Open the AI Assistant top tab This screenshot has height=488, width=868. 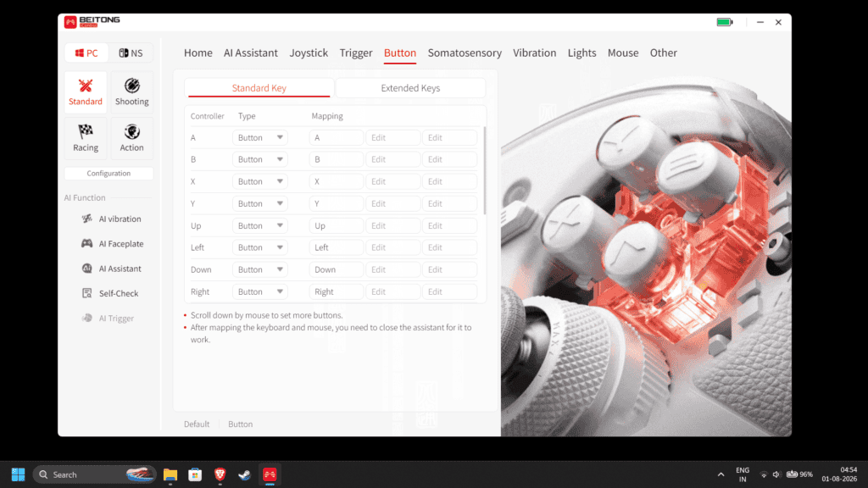pyautogui.click(x=251, y=53)
